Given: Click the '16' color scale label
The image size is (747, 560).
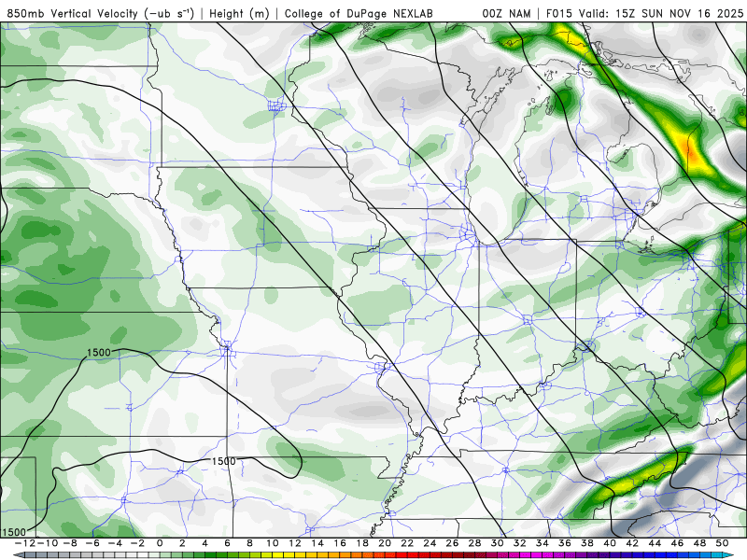Looking at the screenshot, I should pos(340,543).
